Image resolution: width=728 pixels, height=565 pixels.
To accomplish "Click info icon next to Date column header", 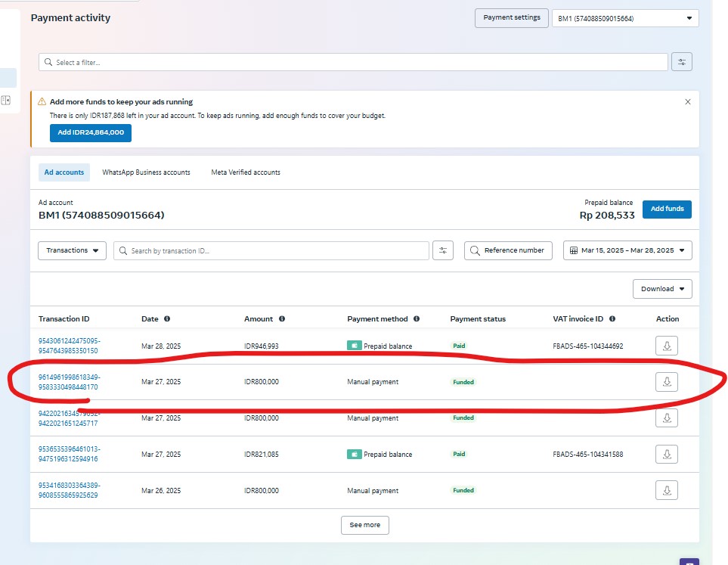I will pos(167,319).
